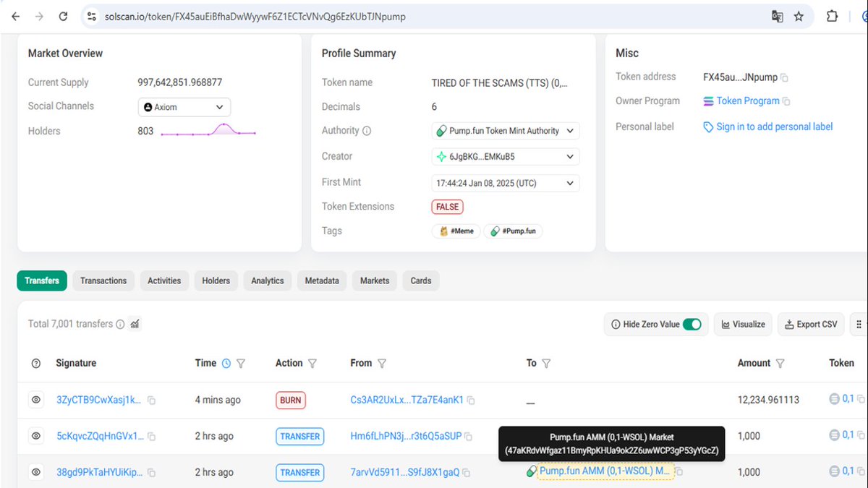Open the Cards tab
The width and height of the screenshot is (868, 488).
[x=421, y=281]
